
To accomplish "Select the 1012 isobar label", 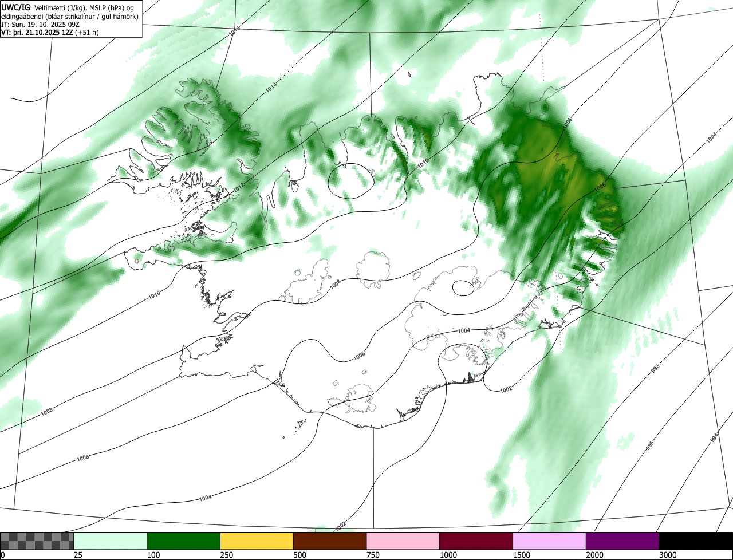I will [x=238, y=187].
